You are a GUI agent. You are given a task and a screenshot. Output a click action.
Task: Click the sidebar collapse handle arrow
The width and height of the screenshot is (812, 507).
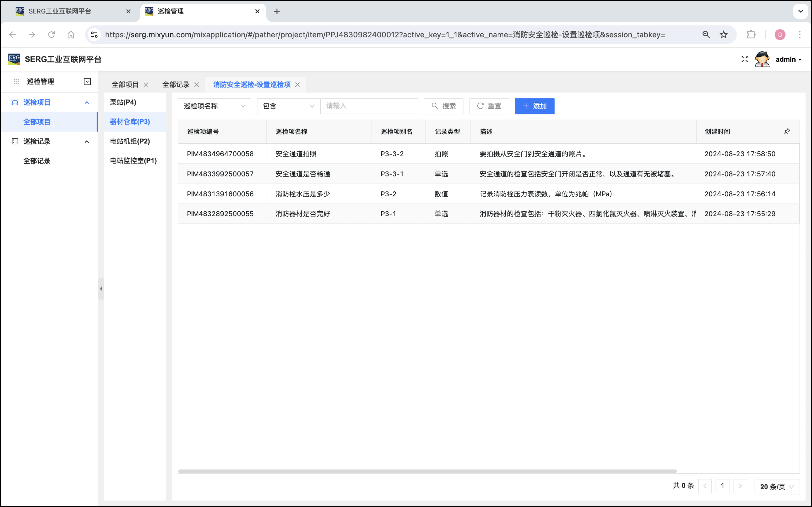click(x=101, y=288)
